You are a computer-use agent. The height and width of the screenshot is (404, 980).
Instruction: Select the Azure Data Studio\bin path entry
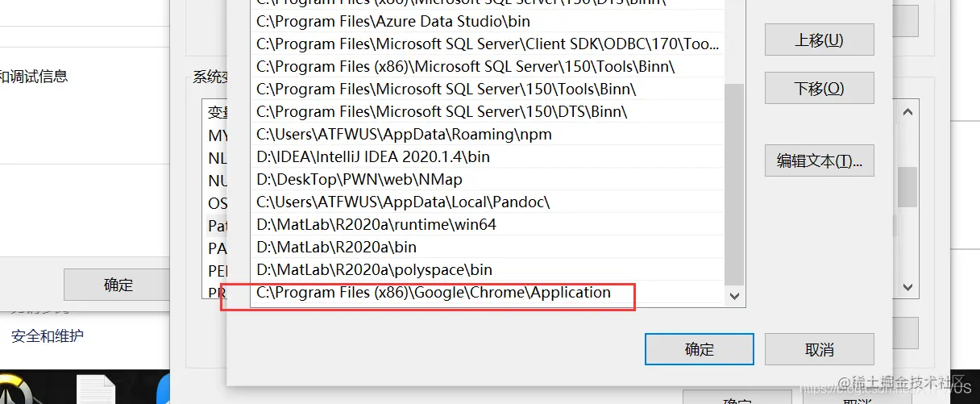(x=488, y=22)
